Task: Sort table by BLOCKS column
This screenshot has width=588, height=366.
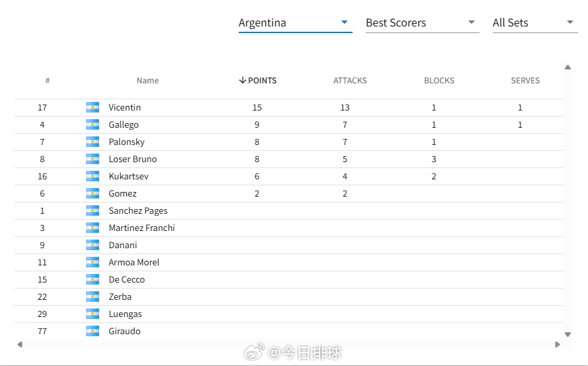Action: [x=439, y=80]
